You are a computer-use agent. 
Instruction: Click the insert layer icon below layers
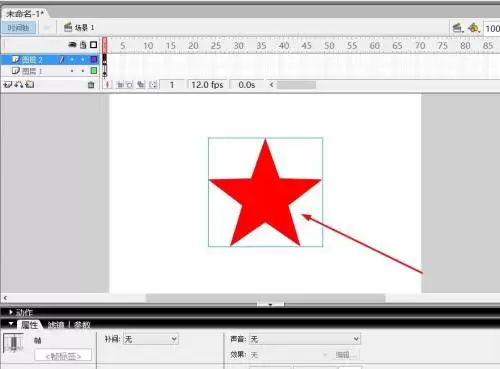pos(7,85)
